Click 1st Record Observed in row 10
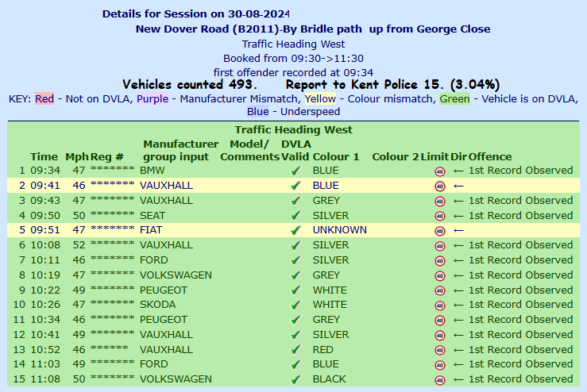Image resolution: width=587 pixels, height=392 pixels. (x=521, y=305)
